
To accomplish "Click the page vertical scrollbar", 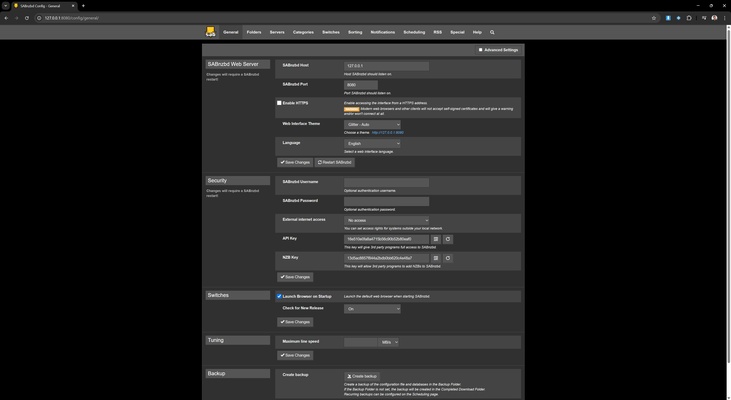I will pos(728,194).
